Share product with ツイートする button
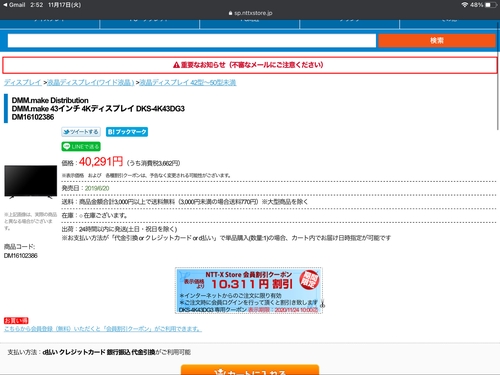The width and height of the screenshot is (500, 375). tap(81, 132)
